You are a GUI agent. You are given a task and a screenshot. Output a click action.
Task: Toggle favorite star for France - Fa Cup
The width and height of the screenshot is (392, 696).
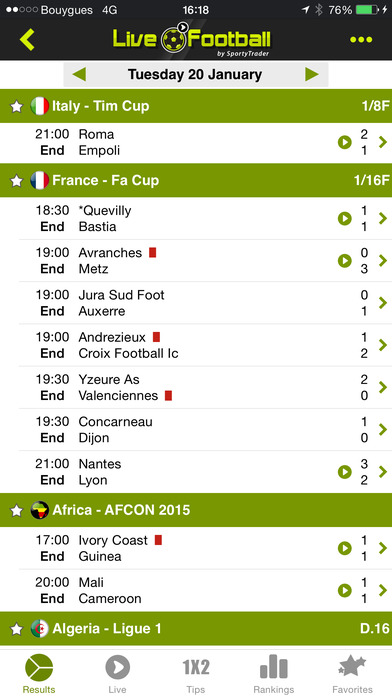click(x=16, y=181)
